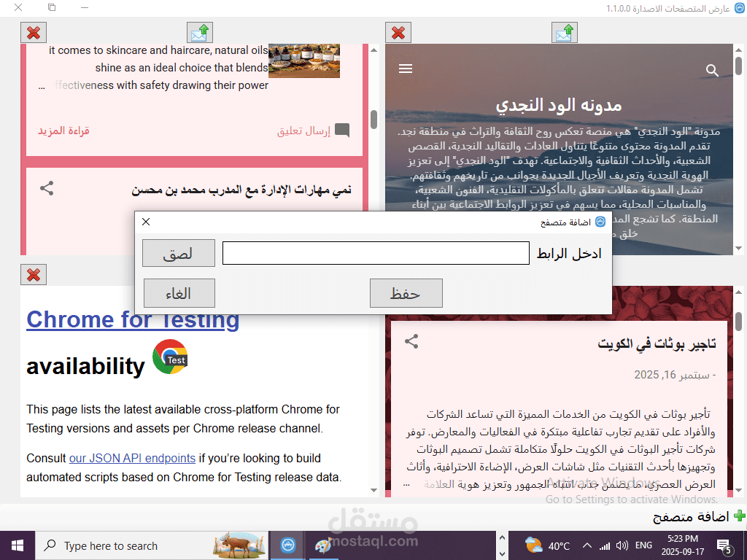Click the URL input field in the dialog
Screen dimensions: 747x560
click(x=376, y=253)
